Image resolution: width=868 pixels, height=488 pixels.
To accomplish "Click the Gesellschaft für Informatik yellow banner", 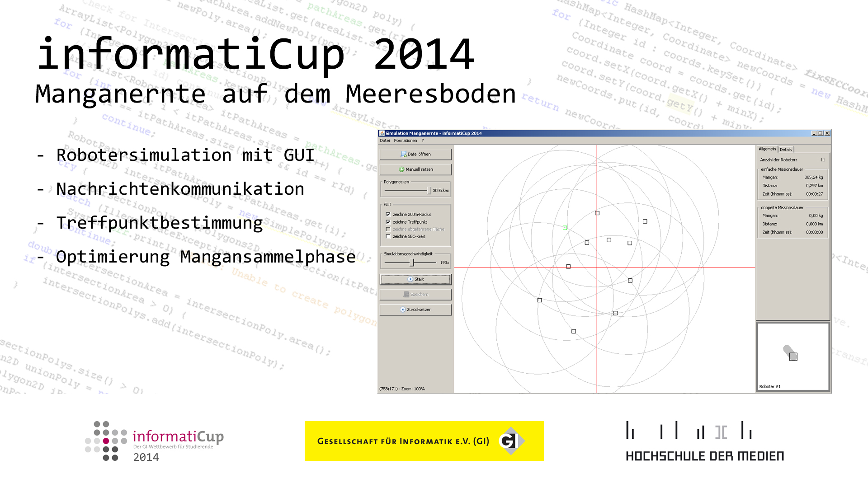I will pyautogui.click(x=424, y=441).
